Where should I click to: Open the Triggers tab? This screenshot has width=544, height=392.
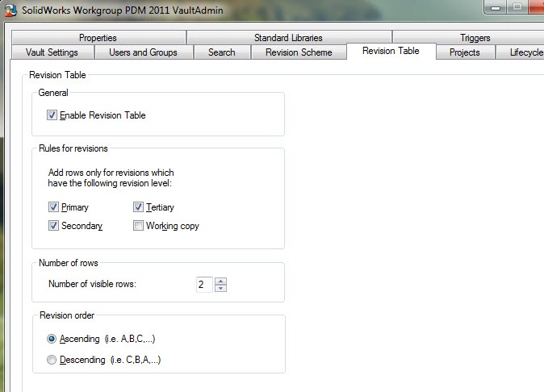point(475,37)
